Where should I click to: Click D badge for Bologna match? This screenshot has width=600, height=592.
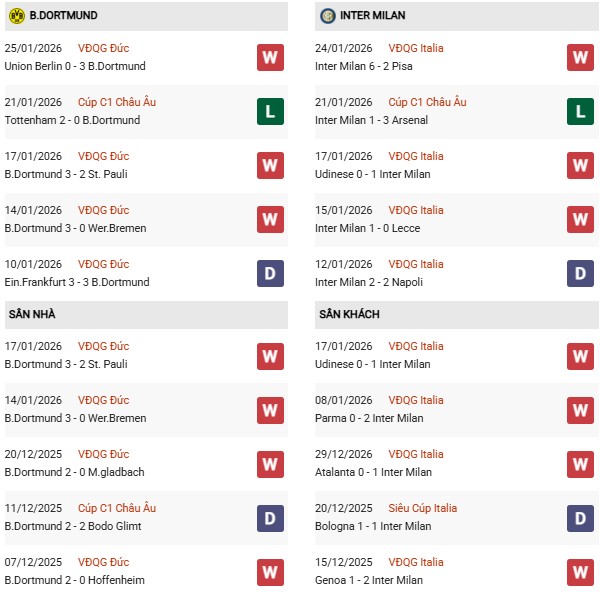(580, 517)
